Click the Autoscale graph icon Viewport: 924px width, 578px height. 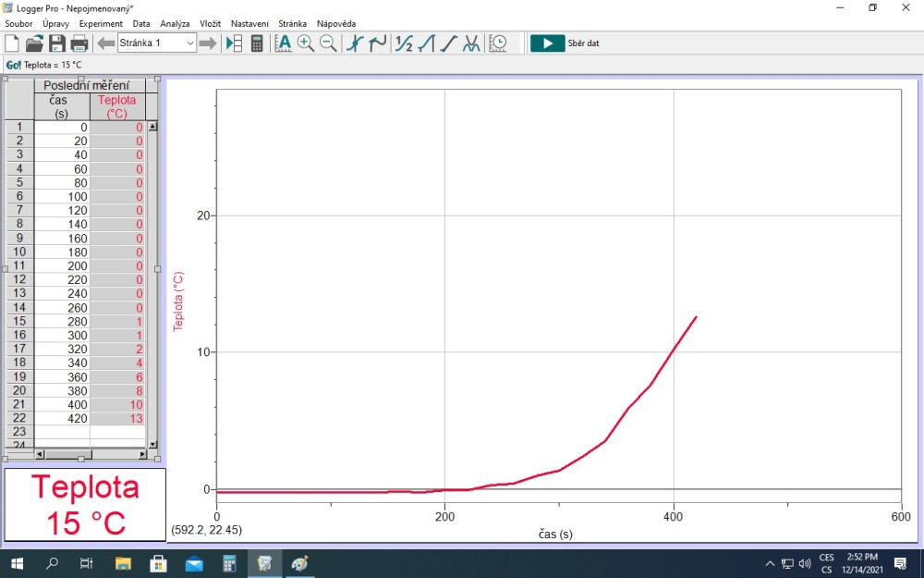point(284,43)
